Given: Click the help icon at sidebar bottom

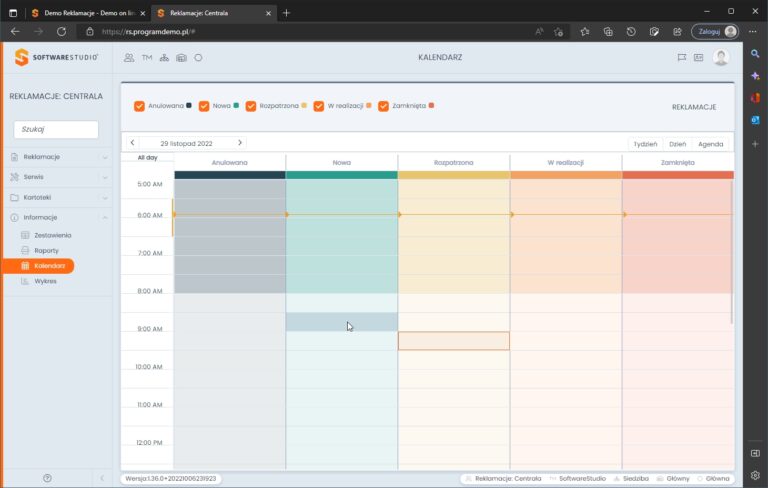Looking at the screenshot, I should [47, 478].
